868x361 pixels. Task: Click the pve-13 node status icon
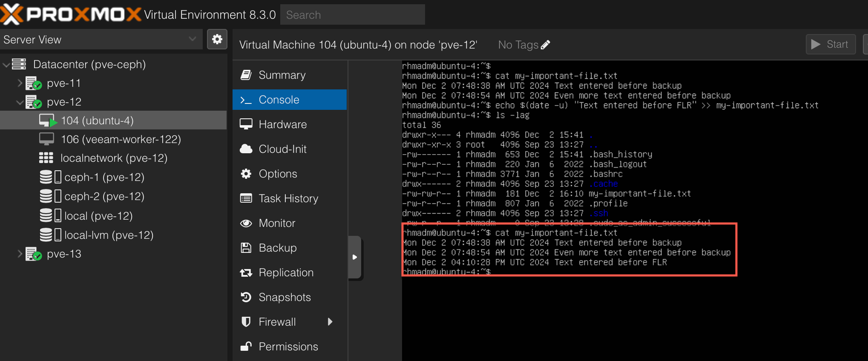coord(33,254)
